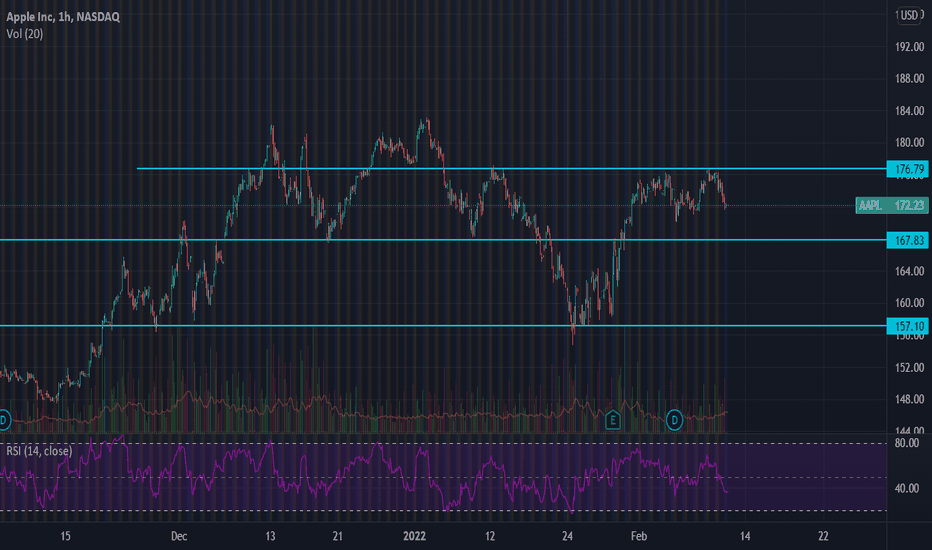Click the earnings E marker on the chart
Viewport: 932px width, 550px height.
pos(613,420)
